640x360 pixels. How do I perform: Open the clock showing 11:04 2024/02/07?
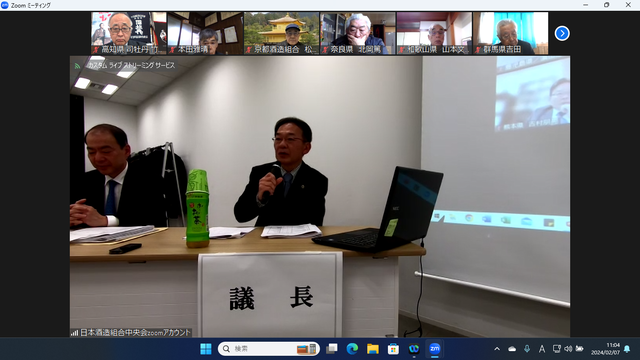(605, 349)
